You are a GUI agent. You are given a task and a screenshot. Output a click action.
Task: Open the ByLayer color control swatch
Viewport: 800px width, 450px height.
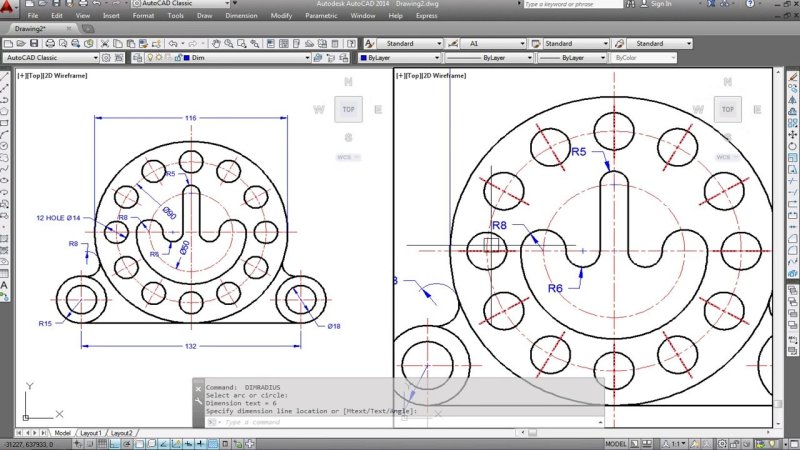tap(393, 58)
